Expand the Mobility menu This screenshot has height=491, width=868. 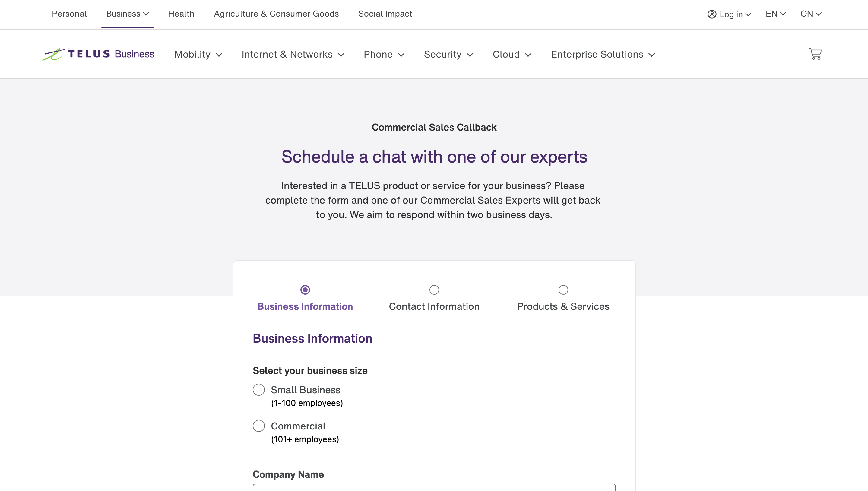[198, 54]
